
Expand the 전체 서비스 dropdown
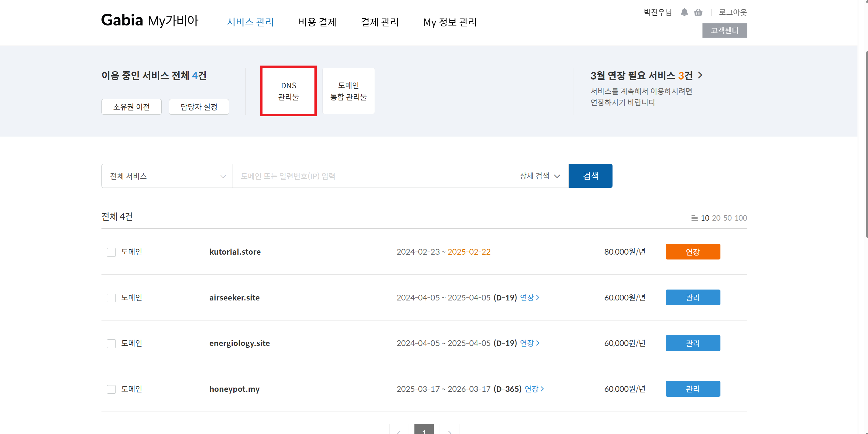coord(167,176)
